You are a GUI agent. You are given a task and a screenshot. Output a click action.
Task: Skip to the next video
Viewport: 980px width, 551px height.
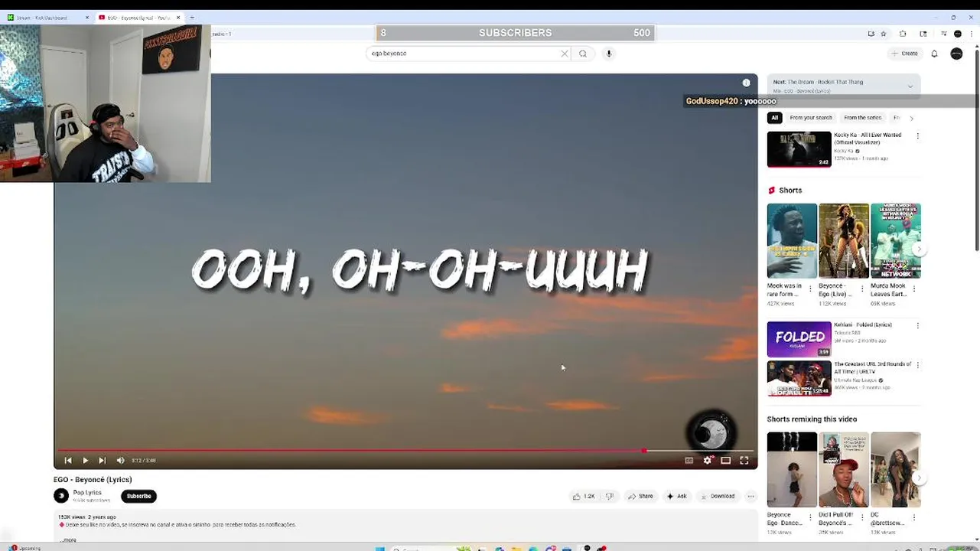(102, 461)
